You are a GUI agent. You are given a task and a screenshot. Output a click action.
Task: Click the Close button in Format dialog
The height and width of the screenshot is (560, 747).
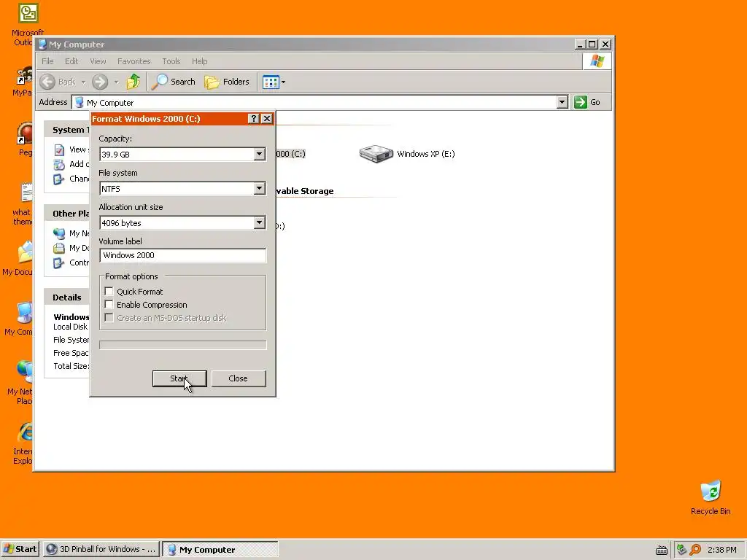coord(239,378)
